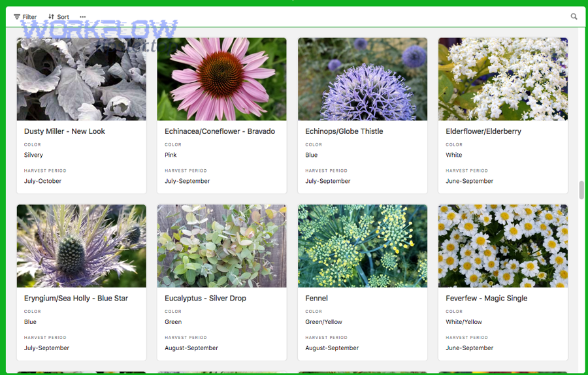
Task: Click the vertical scrollbar thumb
Action: 581,190
